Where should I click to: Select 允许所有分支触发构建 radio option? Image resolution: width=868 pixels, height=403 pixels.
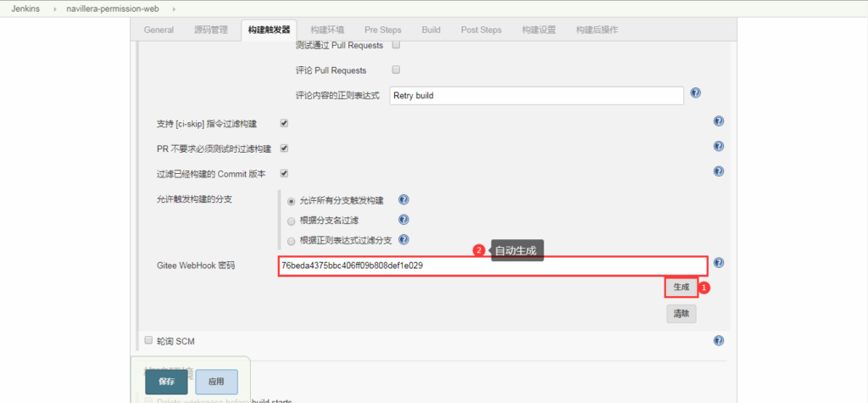tap(292, 201)
